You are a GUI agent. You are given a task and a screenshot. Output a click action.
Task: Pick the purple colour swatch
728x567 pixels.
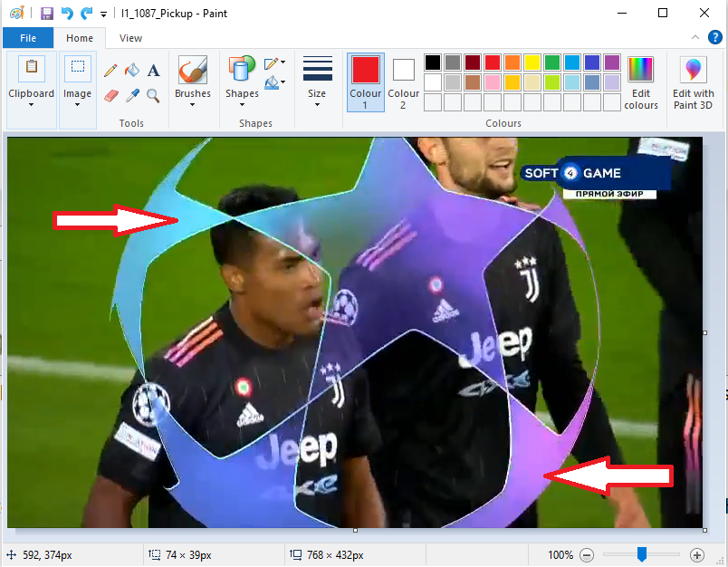click(x=612, y=62)
